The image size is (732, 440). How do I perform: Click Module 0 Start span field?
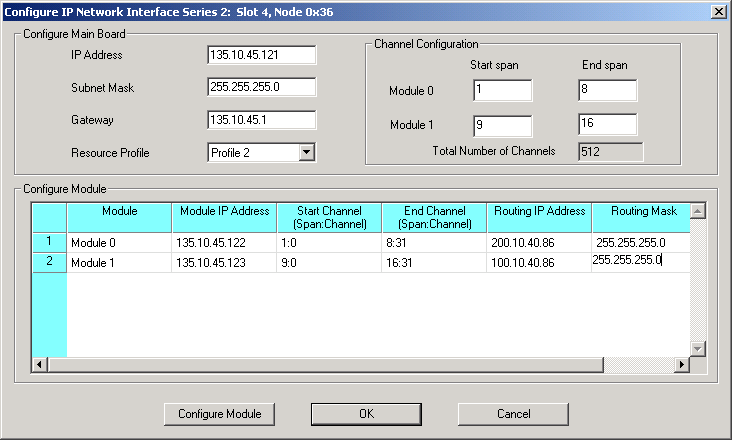point(502,92)
